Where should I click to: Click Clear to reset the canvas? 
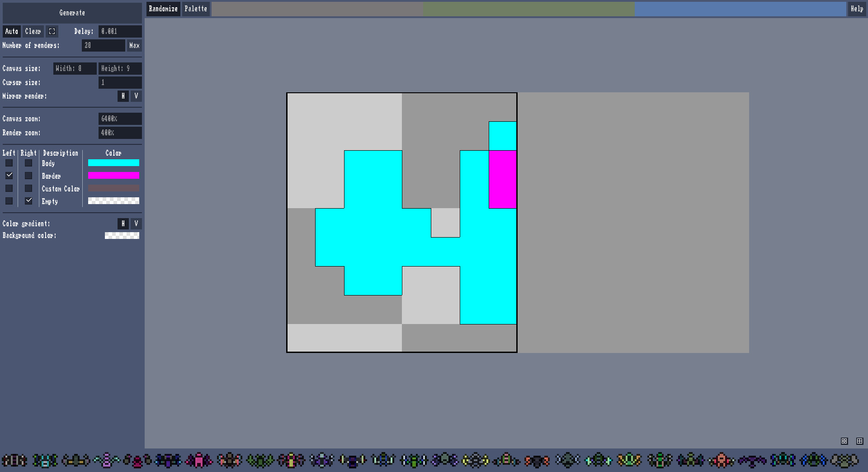coord(33,31)
